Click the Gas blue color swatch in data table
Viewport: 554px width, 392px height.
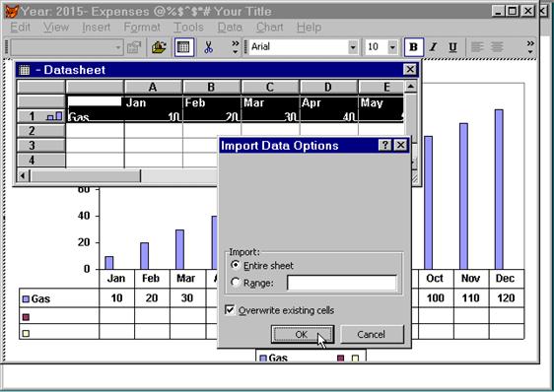[x=26, y=298]
